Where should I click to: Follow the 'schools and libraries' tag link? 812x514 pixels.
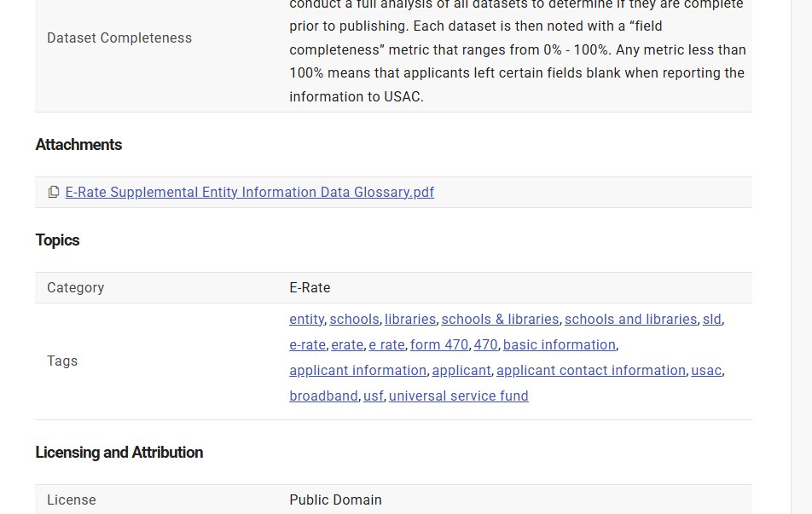(x=630, y=319)
